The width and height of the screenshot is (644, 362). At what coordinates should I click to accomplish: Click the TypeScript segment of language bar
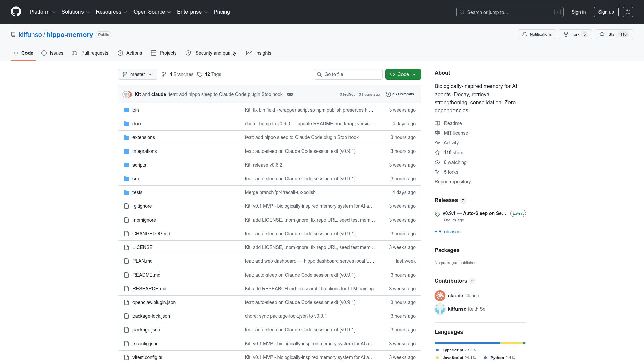tap(467, 343)
